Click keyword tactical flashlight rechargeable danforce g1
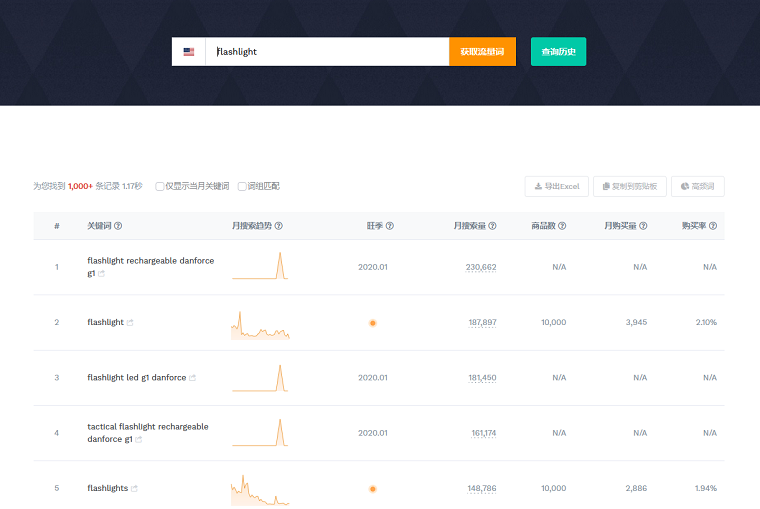Screen dimensions: 760x509 click(148, 433)
